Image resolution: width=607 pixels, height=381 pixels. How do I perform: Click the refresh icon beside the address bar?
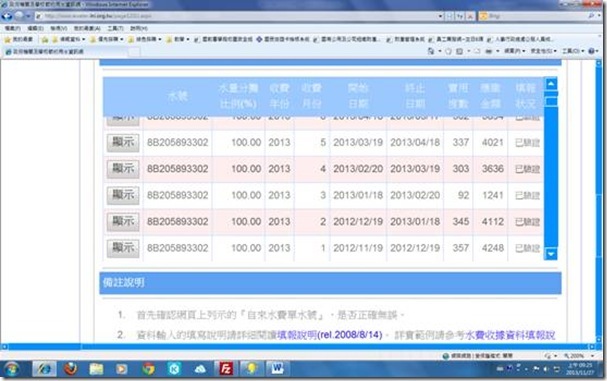click(x=460, y=16)
